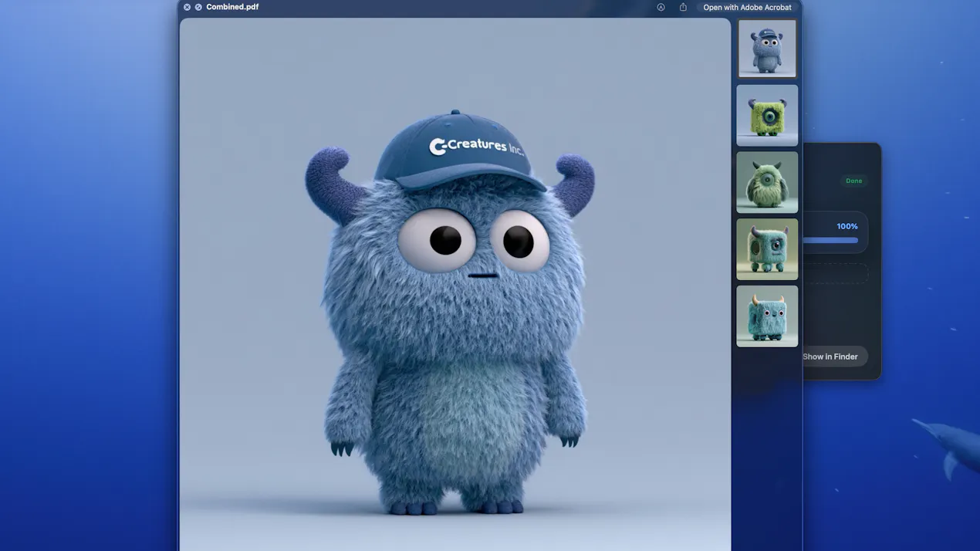Viewport: 980px width, 551px height.
Task: Click the green Done status badge
Action: (853, 181)
